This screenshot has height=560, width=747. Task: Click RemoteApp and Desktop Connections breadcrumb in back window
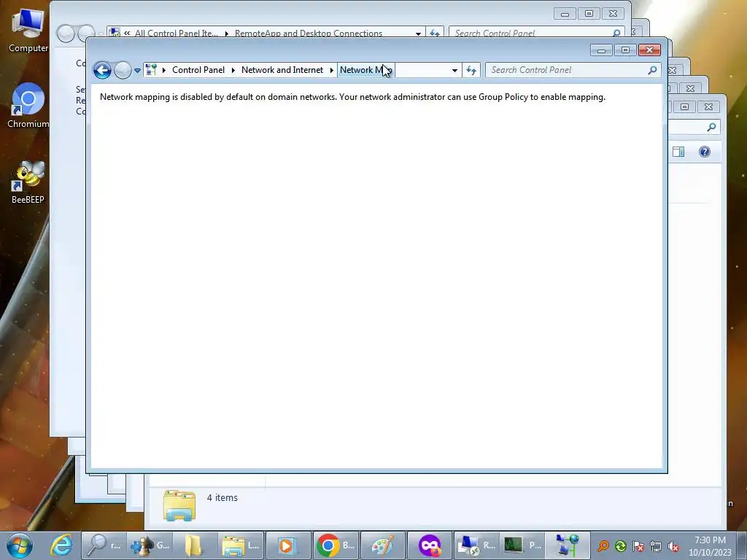click(309, 33)
